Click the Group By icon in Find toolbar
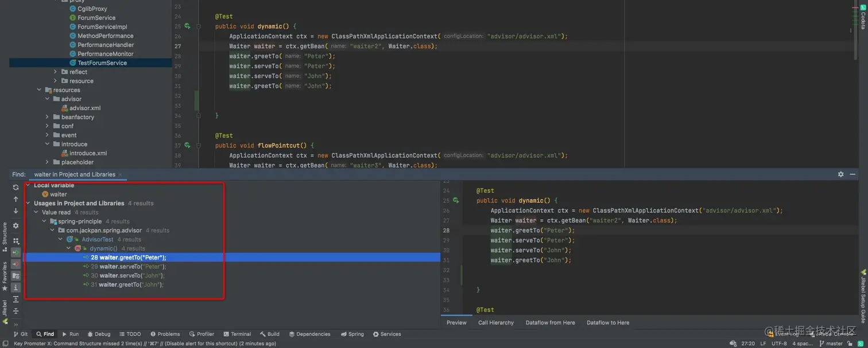The height and width of the screenshot is (348, 868). point(15,241)
